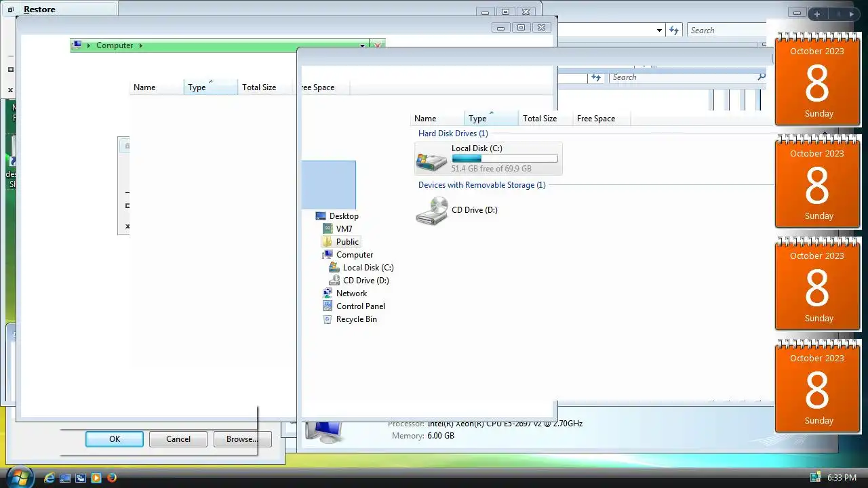Click the Recycle Bin icon in the tree
This screenshot has height=488, width=868.
point(328,319)
